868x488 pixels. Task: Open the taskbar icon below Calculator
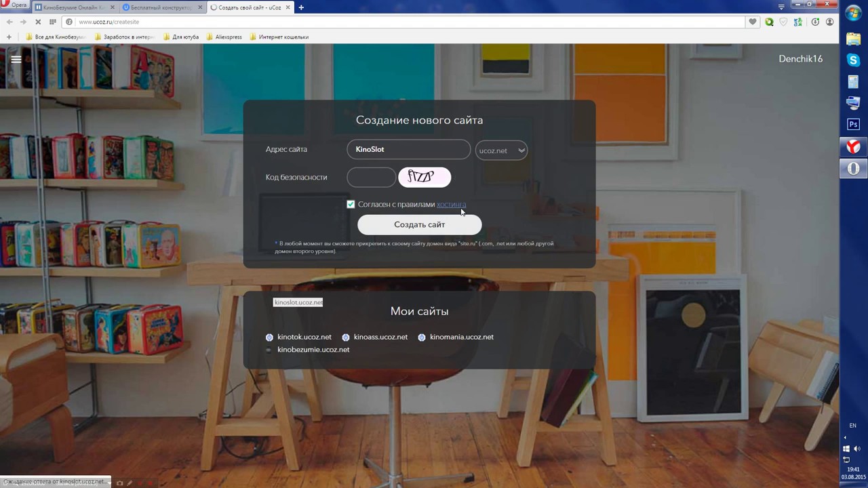tap(854, 103)
